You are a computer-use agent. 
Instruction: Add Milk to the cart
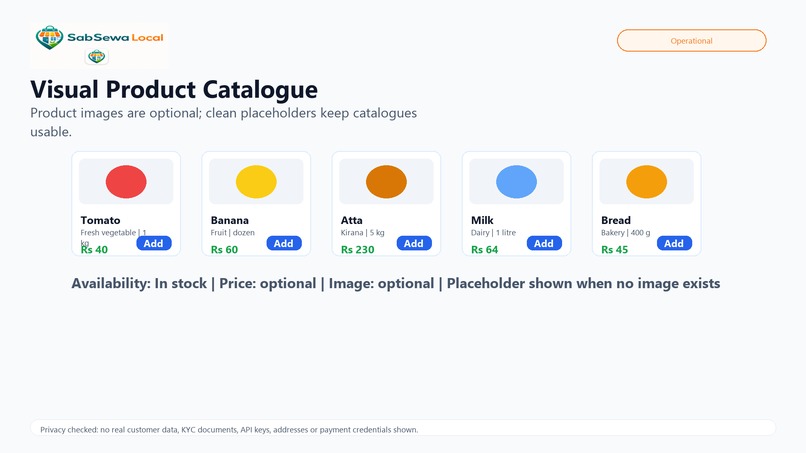click(544, 243)
